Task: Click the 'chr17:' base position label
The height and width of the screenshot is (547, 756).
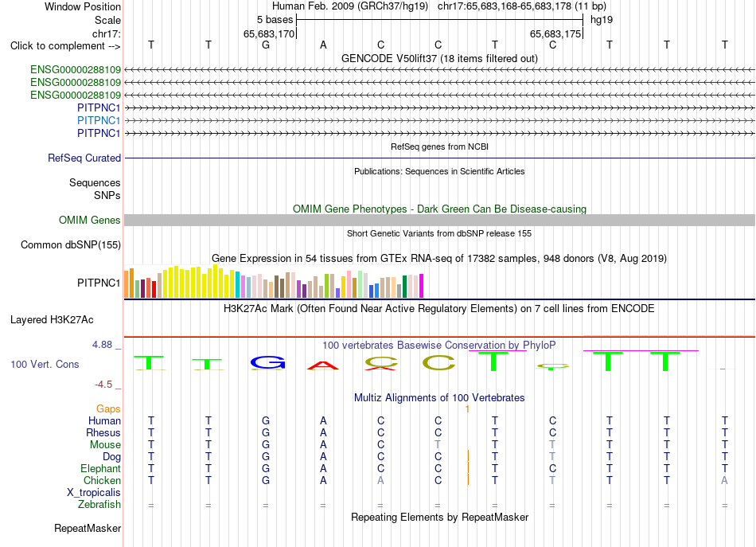Action: 106,33
